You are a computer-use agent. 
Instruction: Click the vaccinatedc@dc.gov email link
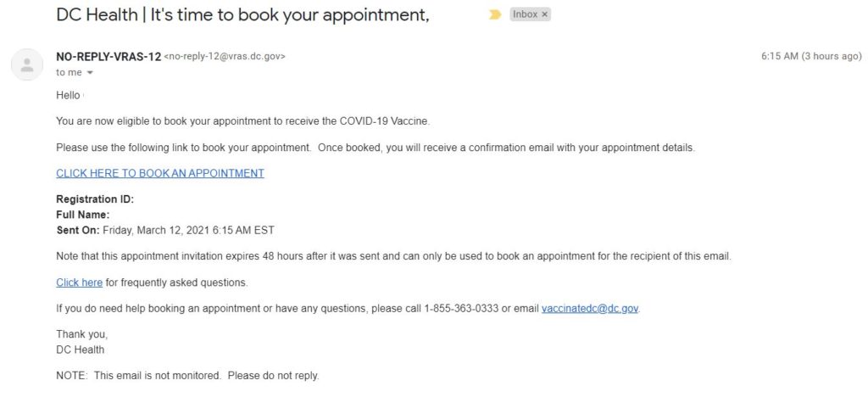[x=590, y=309]
